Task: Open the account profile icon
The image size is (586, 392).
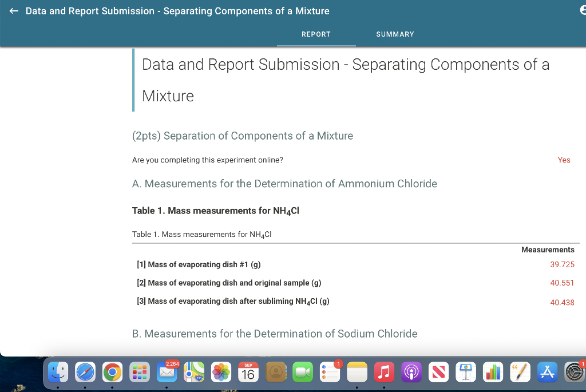Action: (x=583, y=10)
